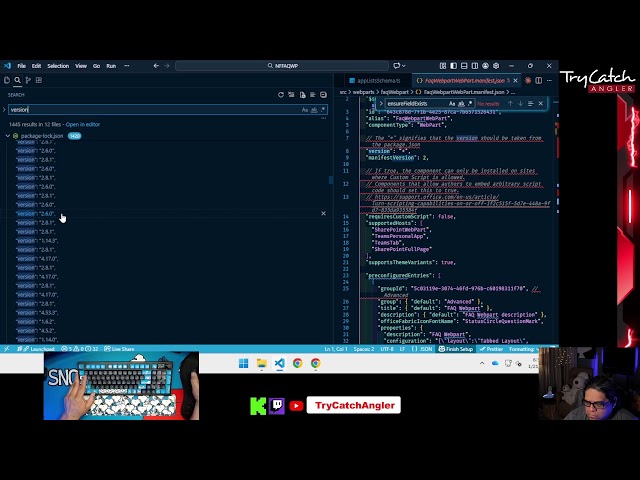
Task: Open the Manage gear icon in title bar
Action: [x=496, y=66]
